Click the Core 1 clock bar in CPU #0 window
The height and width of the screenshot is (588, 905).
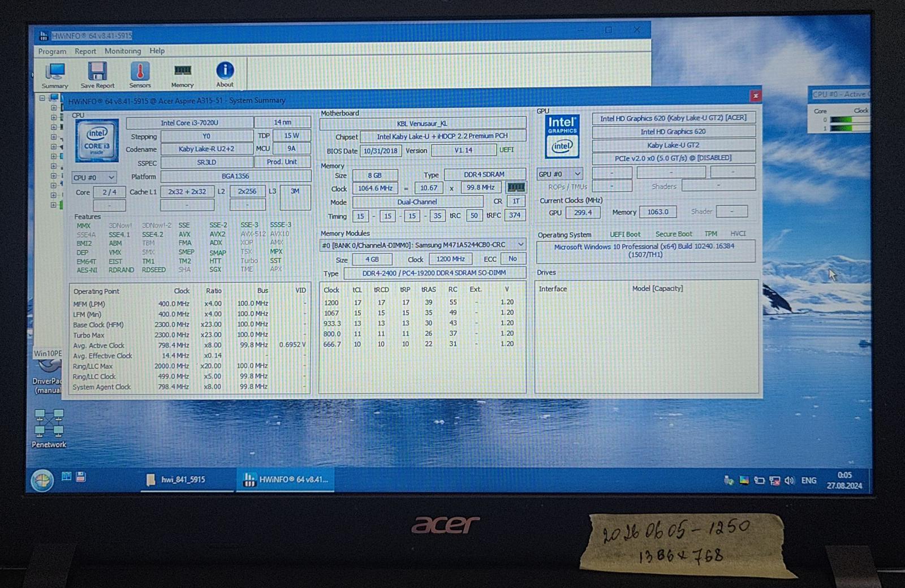(x=850, y=128)
